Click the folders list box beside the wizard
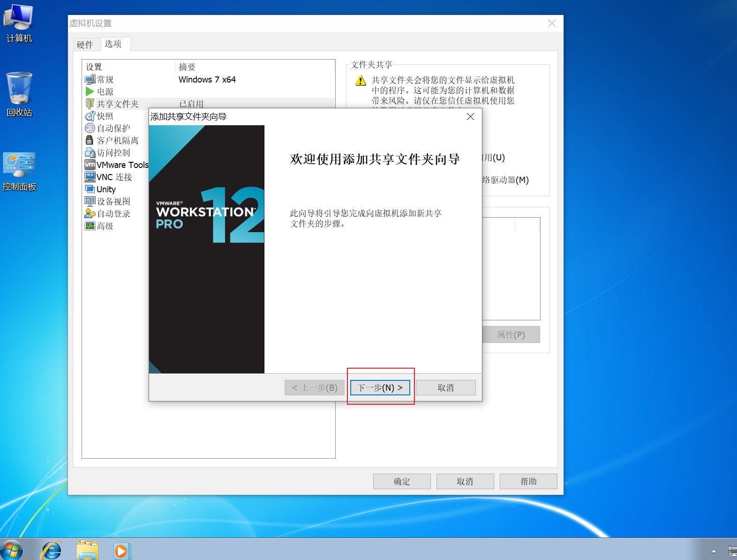Viewport: 737px width, 560px height. point(511,269)
